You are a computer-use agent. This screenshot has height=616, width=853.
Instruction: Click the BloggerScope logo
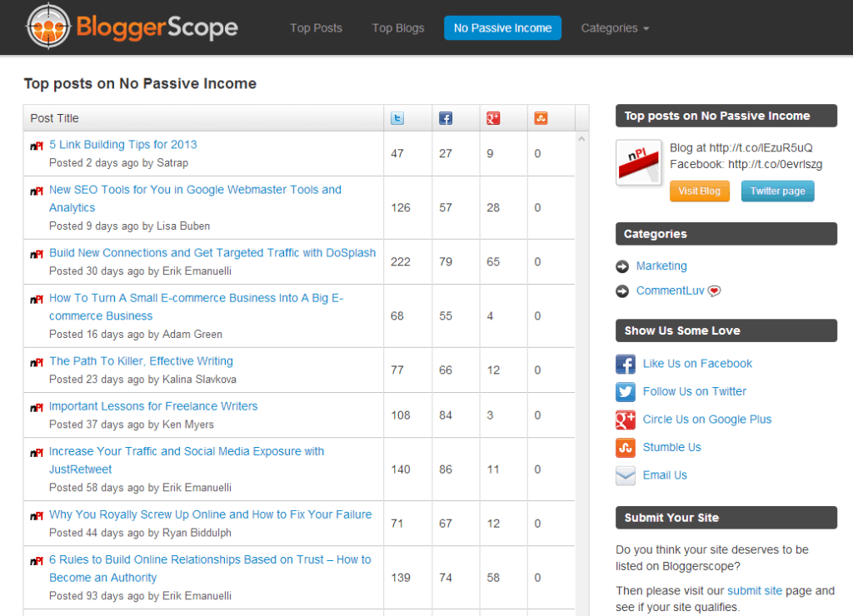[x=132, y=27]
